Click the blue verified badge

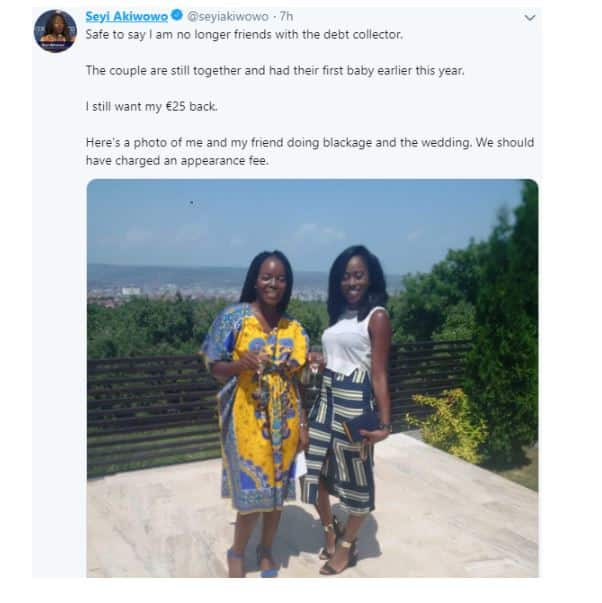[x=176, y=16]
